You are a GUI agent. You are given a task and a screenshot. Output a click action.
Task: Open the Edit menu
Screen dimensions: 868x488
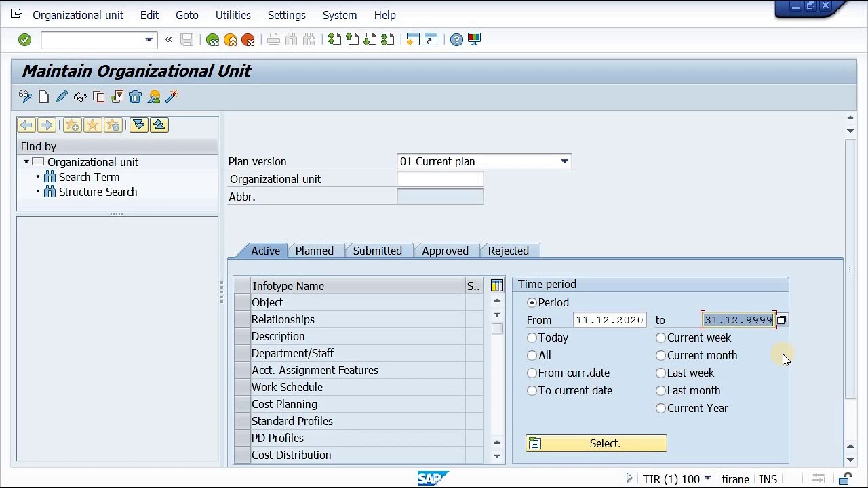pyautogui.click(x=149, y=15)
